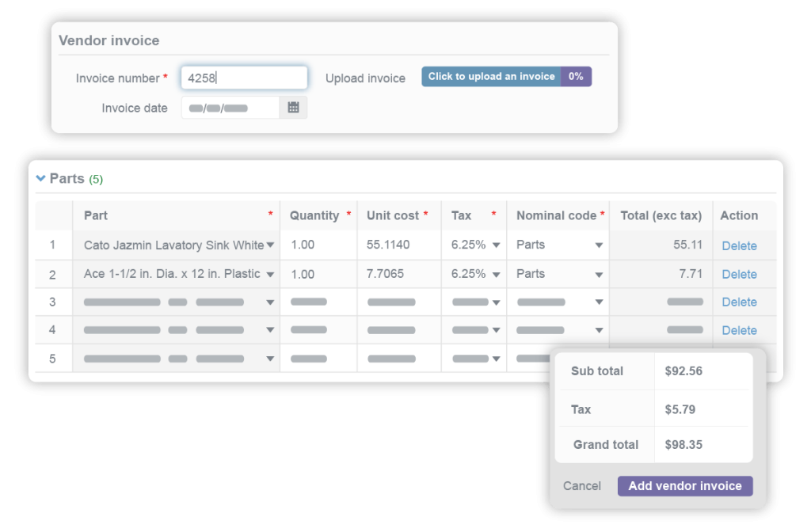The width and height of the screenshot is (811, 532).
Task: Click the 0% upload progress indicator
Action: 576,77
